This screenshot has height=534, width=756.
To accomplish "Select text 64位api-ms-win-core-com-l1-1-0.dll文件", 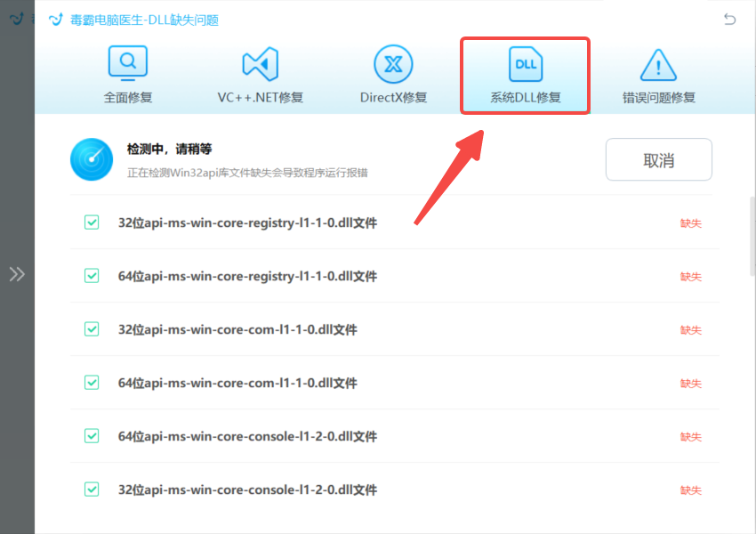I will click(237, 383).
